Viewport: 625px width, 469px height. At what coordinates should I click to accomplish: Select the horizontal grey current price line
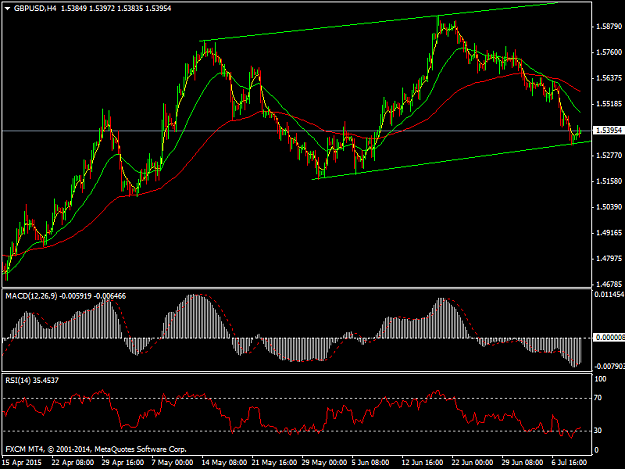coord(295,131)
